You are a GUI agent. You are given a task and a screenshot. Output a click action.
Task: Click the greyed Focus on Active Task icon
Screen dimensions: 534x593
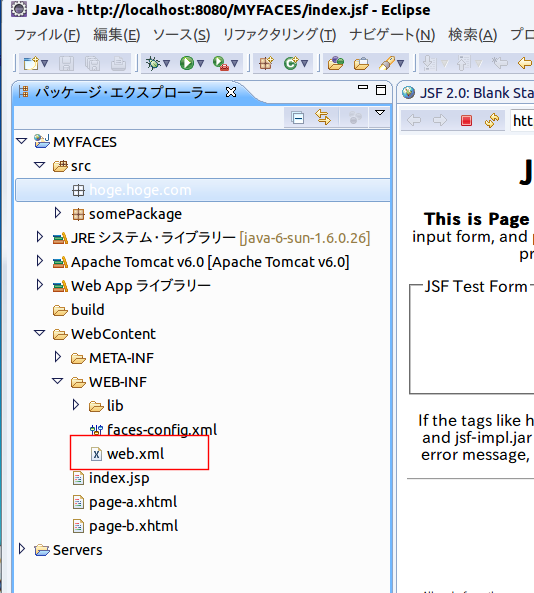(355, 118)
